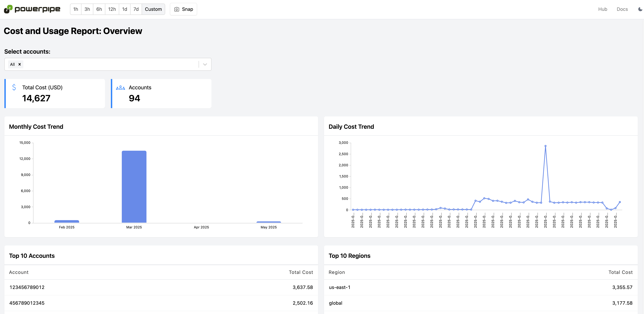
Task: Click the Accounts people icon
Action: 121,88
